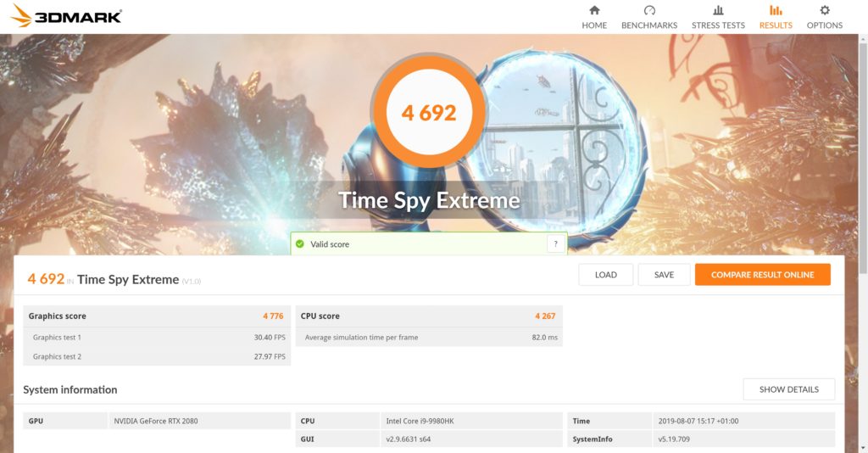Go to the Home section icon

(x=594, y=11)
